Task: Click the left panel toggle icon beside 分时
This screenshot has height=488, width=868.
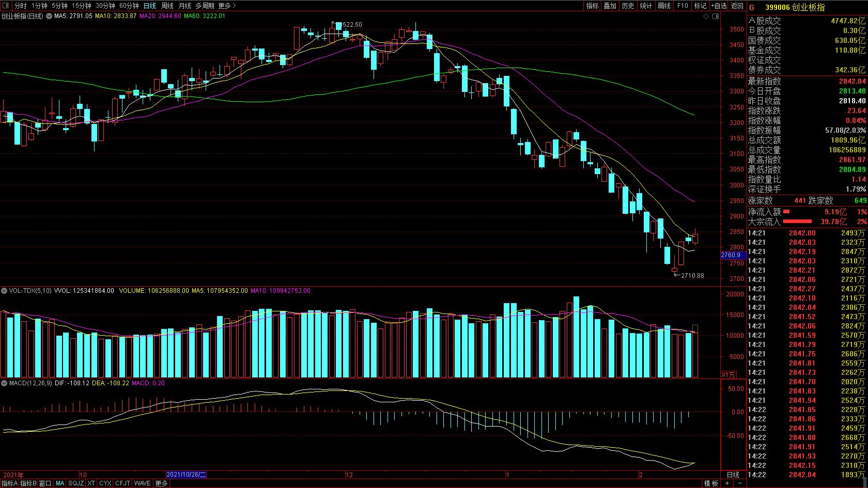Action: point(7,6)
